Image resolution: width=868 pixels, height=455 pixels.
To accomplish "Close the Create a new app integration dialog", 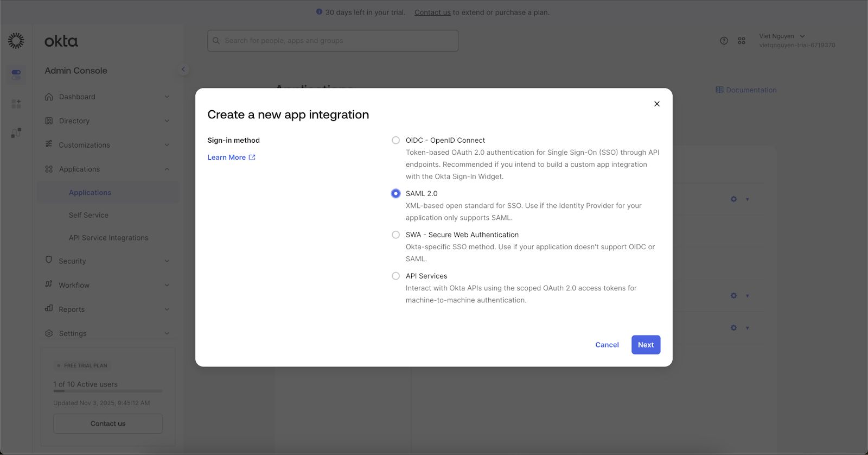I will (x=657, y=104).
